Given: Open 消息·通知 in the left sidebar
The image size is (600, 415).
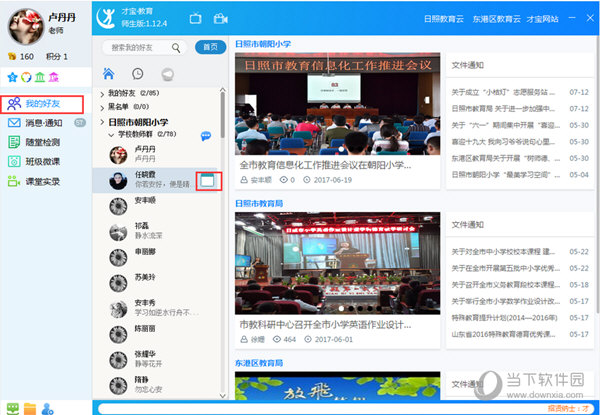Looking at the screenshot, I should tap(46, 123).
